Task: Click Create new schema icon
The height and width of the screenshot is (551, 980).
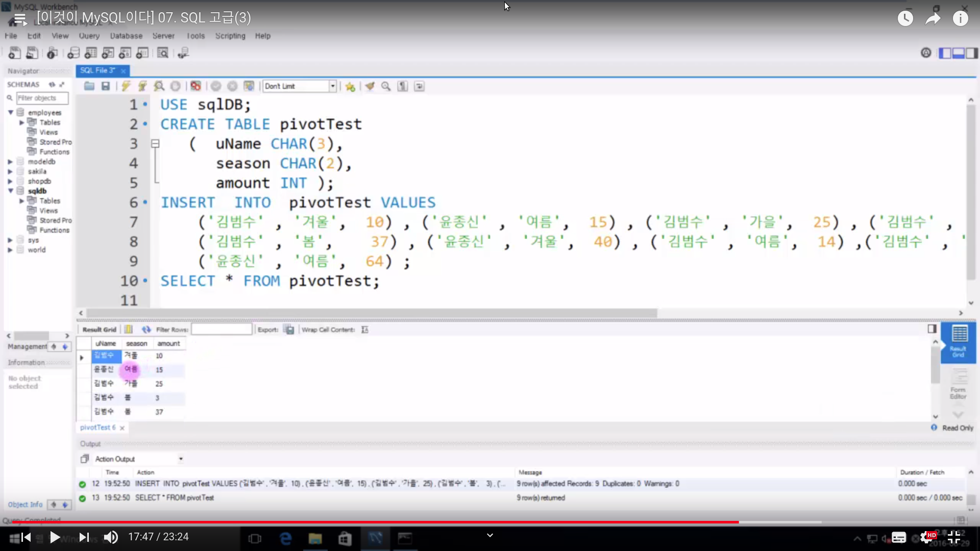Action: pyautogui.click(x=73, y=53)
